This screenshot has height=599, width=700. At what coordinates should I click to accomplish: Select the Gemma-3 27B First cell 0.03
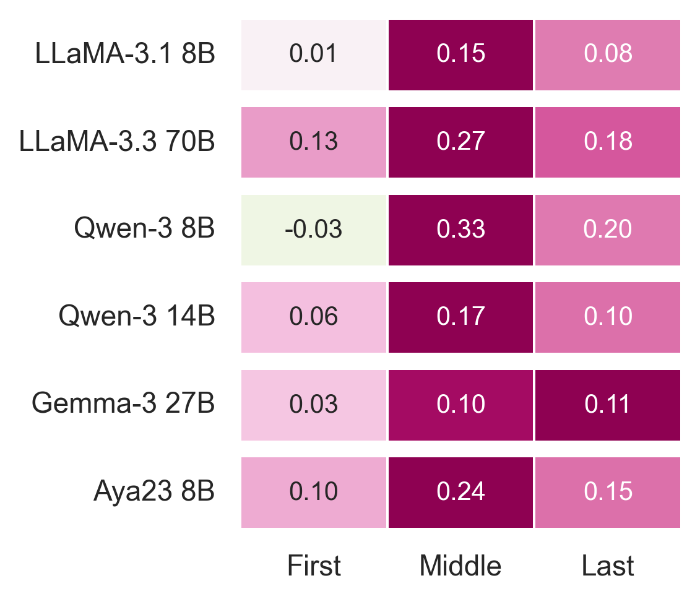pos(314,405)
